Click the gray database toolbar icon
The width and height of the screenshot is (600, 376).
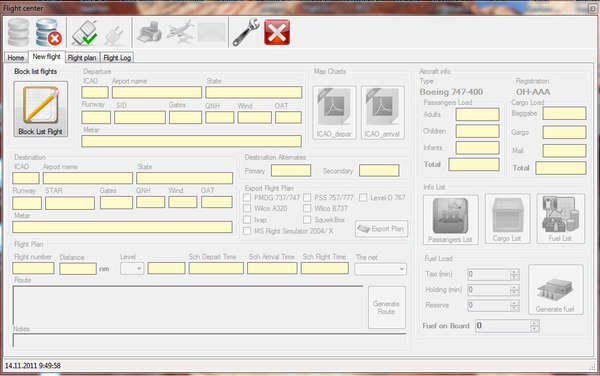18,33
